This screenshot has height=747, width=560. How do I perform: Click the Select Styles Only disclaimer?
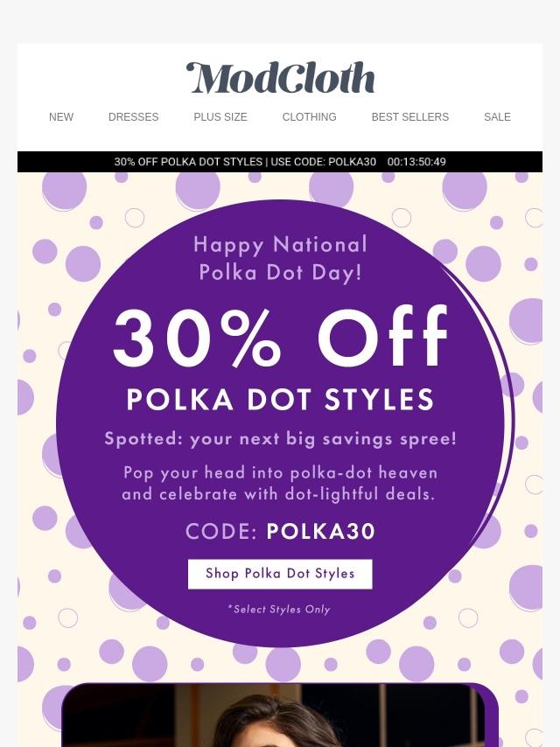coord(279,610)
